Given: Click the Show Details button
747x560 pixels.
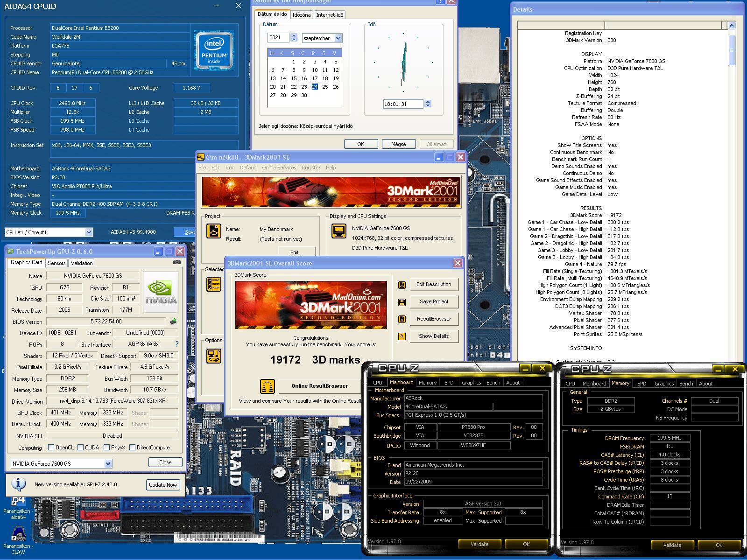Looking at the screenshot, I should (x=434, y=336).
